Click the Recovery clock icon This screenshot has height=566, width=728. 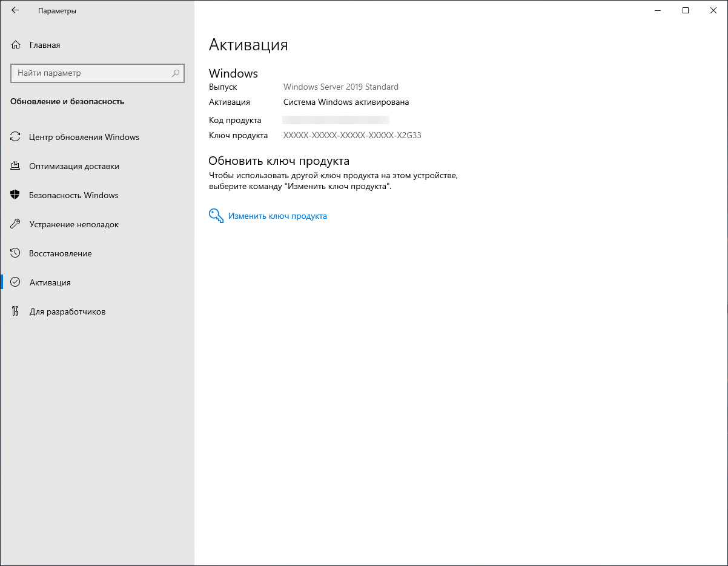pos(16,253)
